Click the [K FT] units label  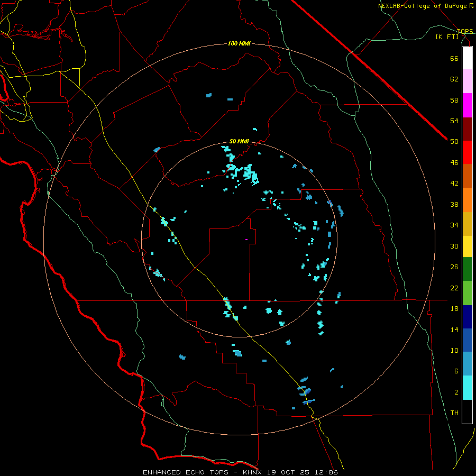tap(447, 37)
